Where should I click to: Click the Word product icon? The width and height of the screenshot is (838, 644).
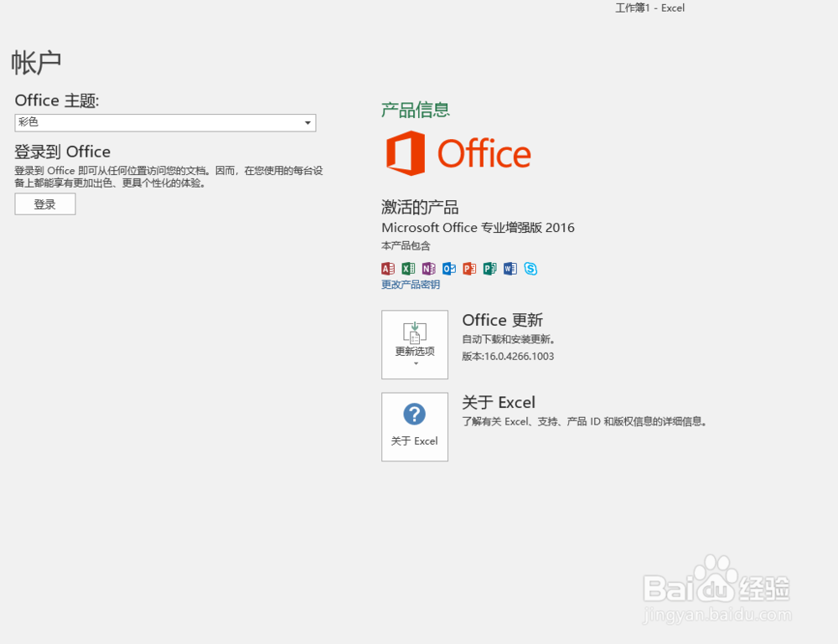coord(510,269)
